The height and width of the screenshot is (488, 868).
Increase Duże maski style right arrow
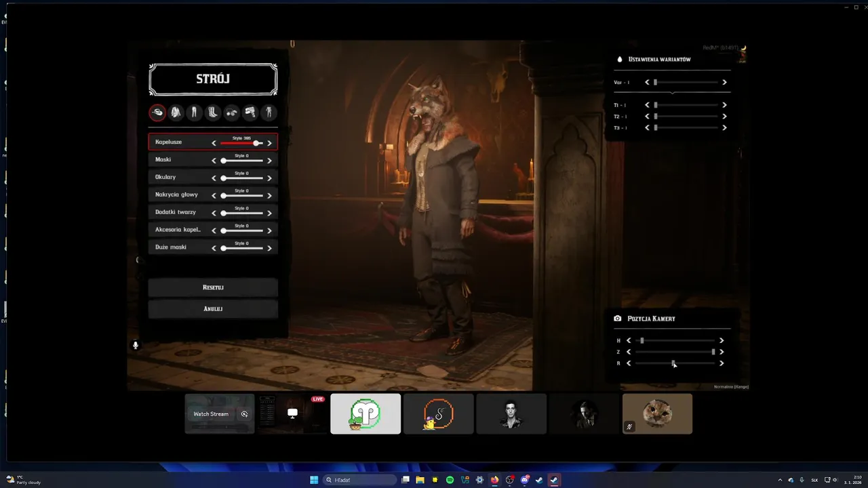(269, 248)
